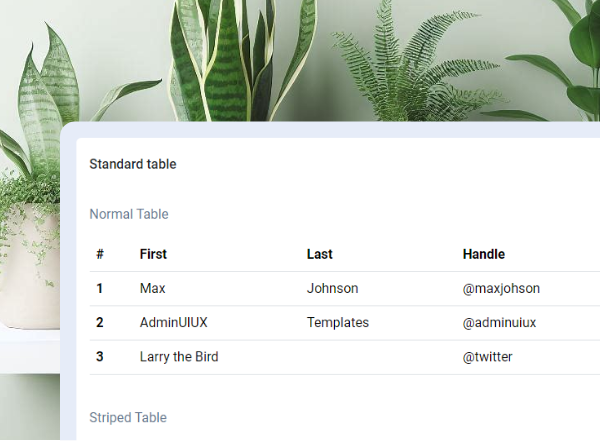The height and width of the screenshot is (441, 600).
Task: Click the "Handle" column header
Action: 484,255
